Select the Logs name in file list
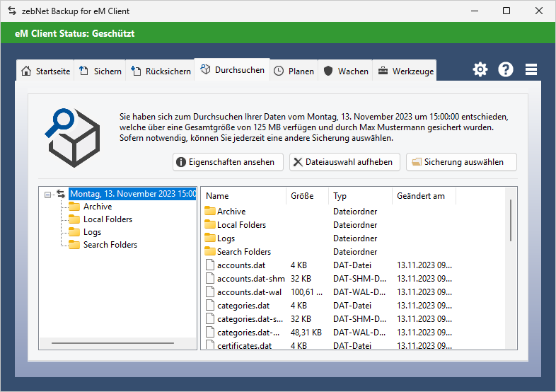The image size is (556, 392). (226, 238)
